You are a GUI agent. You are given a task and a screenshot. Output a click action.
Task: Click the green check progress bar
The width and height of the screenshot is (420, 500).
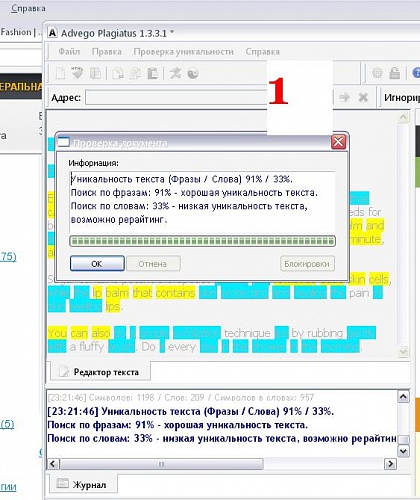(202, 241)
